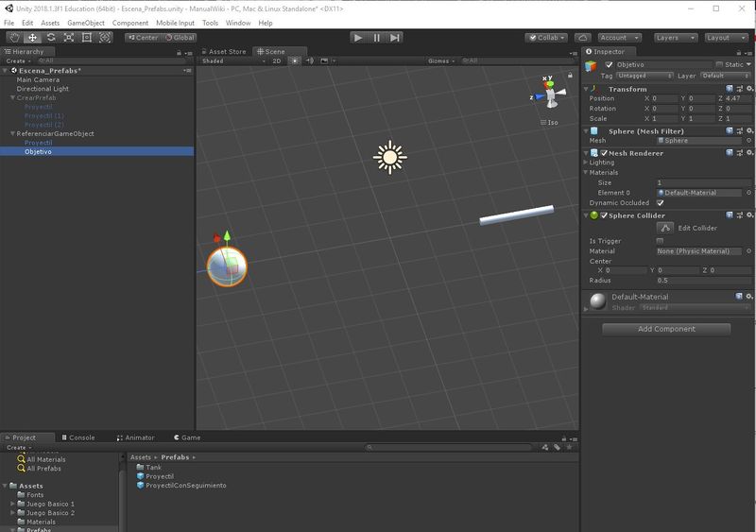This screenshot has height=532, width=756.
Task: Select the combined Transform tool in toolbar
Action: [104, 37]
